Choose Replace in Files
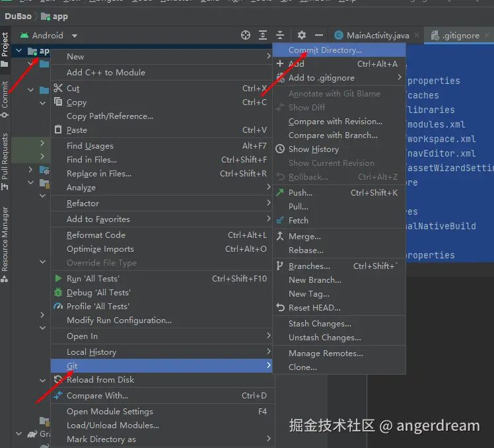Viewport: 494px width, 448px height. point(161,173)
